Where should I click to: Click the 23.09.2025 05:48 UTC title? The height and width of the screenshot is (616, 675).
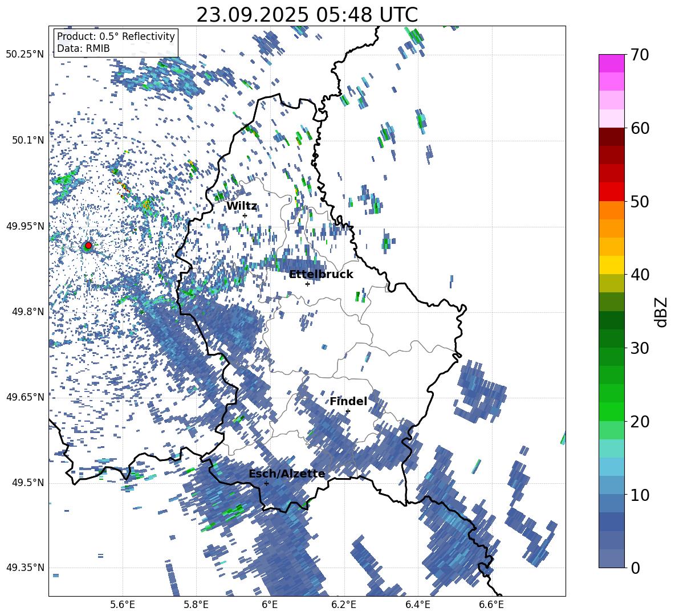[x=307, y=15]
